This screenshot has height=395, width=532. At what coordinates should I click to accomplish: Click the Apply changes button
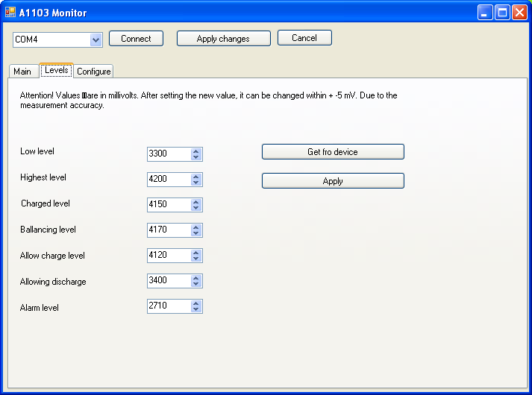click(223, 39)
